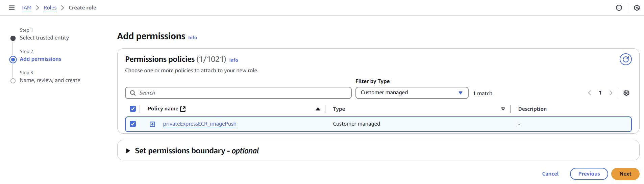Viewport: 644px width, 184px height.
Task: Open the privateExpressECR_imagePush policy link
Action: (199, 124)
